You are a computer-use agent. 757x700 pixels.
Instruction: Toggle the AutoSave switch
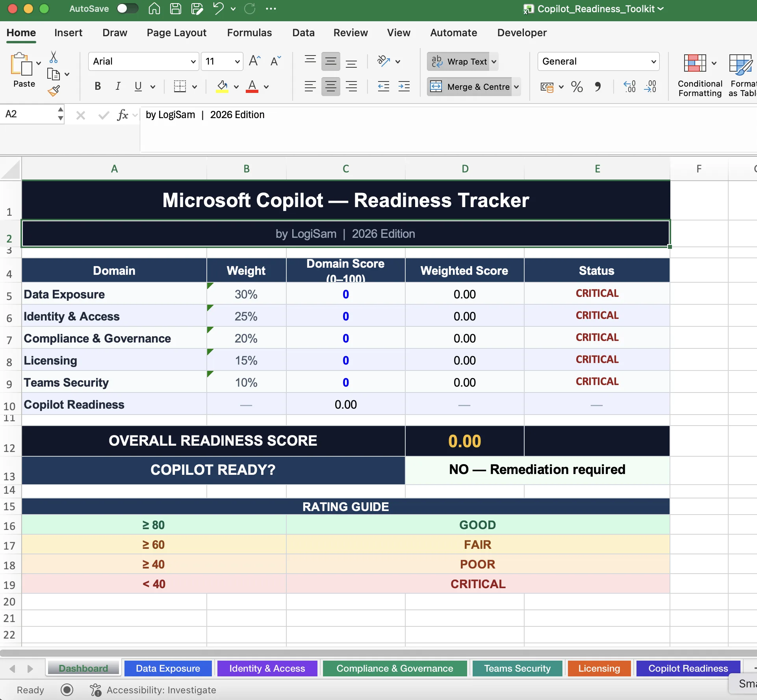(x=128, y=9)
